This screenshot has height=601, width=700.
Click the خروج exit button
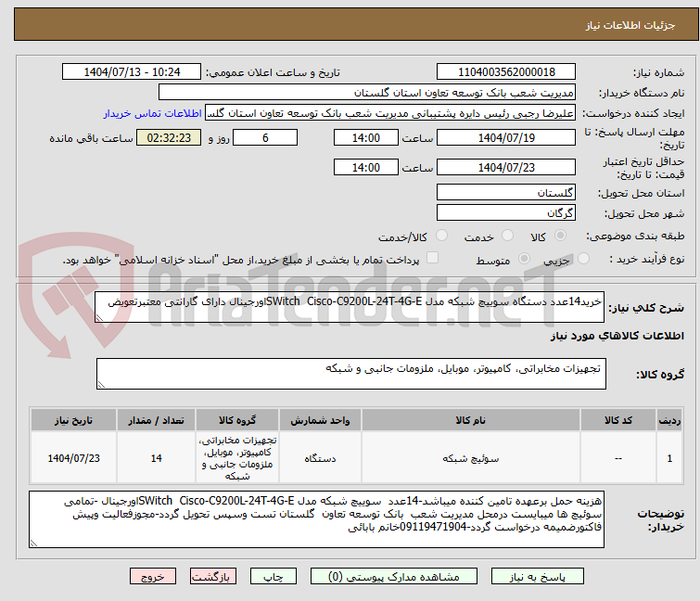[153, 577]
